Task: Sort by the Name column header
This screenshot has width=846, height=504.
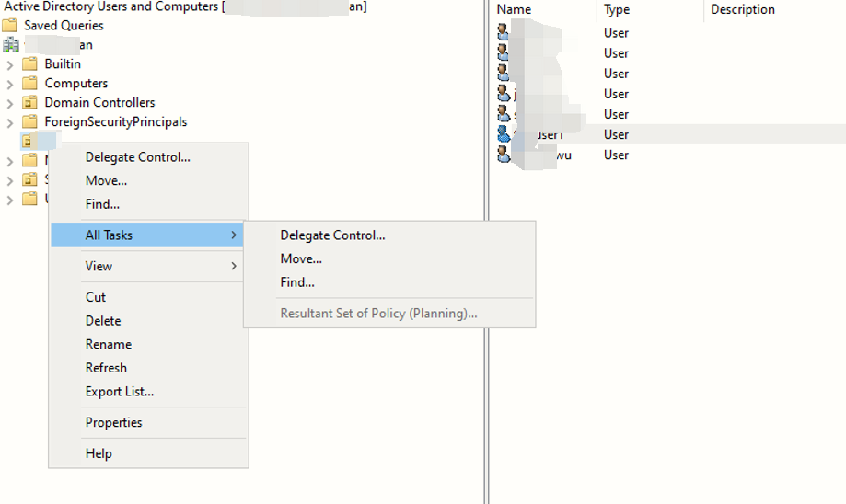Action: click(x=515, y=9)
